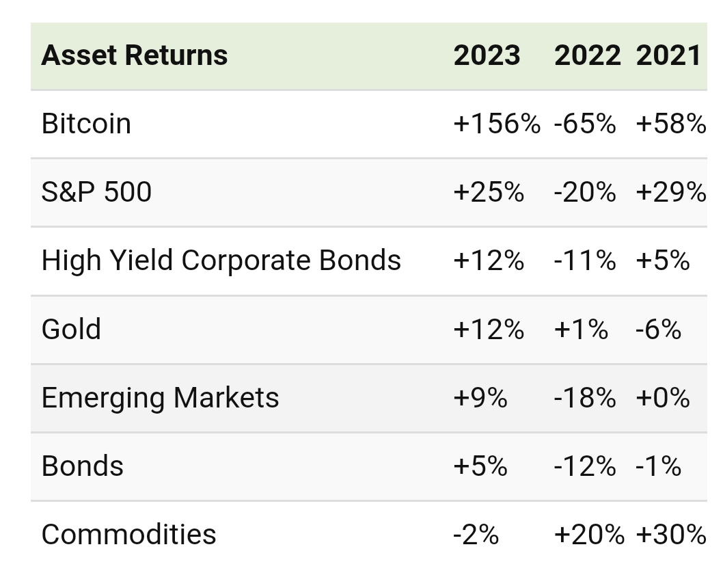
Task: Click the 2023 column header
Action: coord(487,55)
